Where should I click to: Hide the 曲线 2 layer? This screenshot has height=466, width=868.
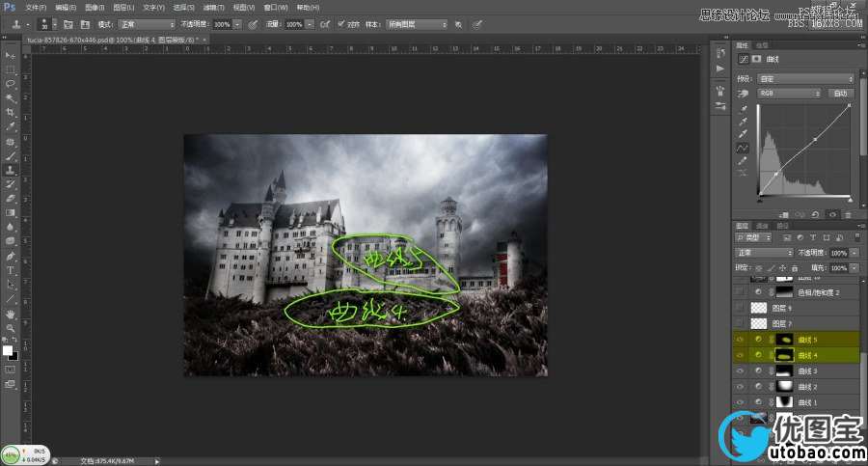pos(740,386)
